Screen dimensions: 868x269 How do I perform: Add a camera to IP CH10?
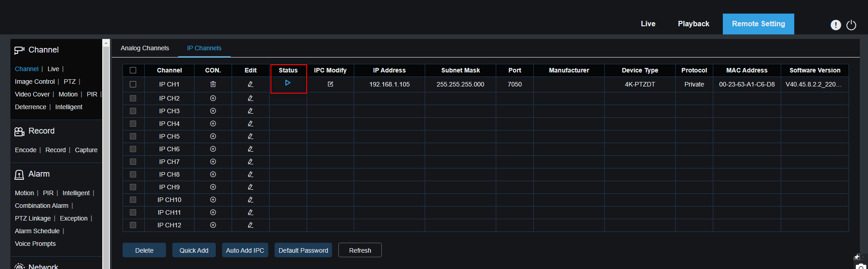(x=213, y=200)
